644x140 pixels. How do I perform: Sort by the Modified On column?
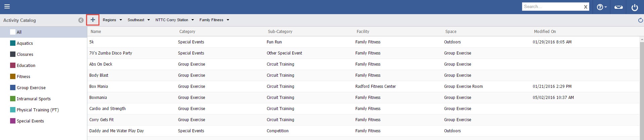coord(545,32)
